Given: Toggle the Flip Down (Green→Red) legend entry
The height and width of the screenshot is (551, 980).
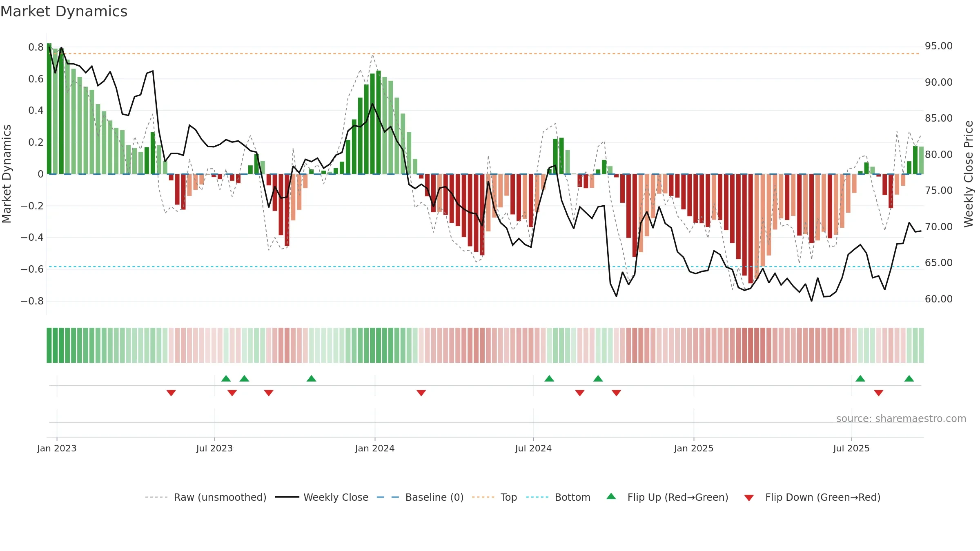Looking at the screenshot, I should click(812, 497).
